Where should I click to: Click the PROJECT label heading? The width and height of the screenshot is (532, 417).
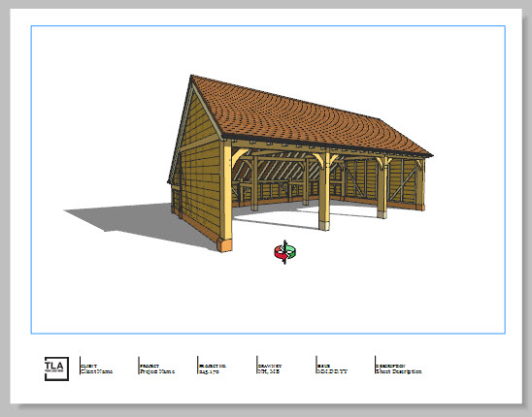click(x=150, y=367)
